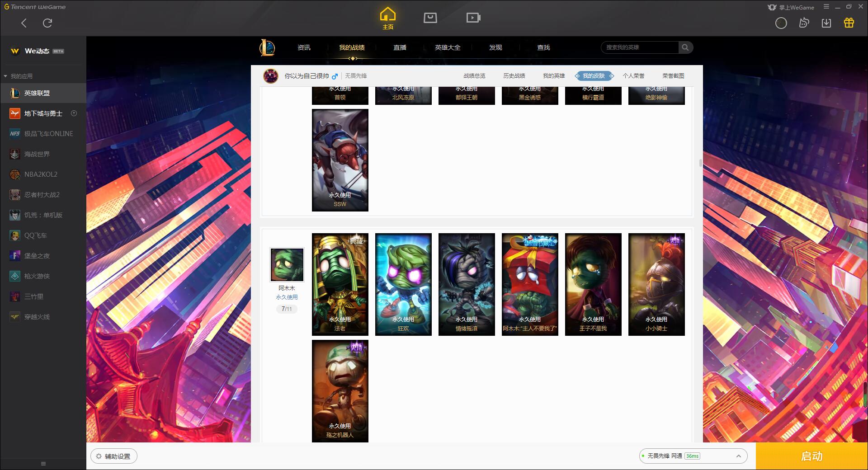Switch to 历史战绩 sub-tab

pyautogui.click(x=514, y=76)
